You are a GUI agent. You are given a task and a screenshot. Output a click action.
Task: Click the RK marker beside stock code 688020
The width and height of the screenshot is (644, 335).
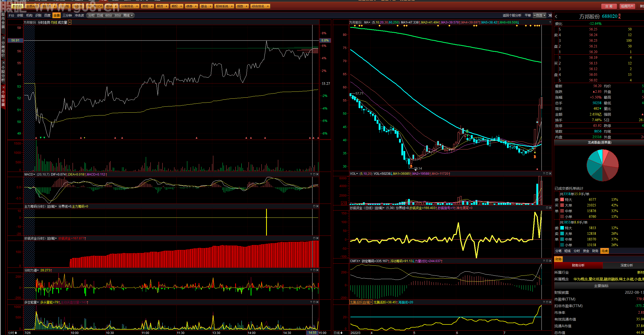point(620,16)
